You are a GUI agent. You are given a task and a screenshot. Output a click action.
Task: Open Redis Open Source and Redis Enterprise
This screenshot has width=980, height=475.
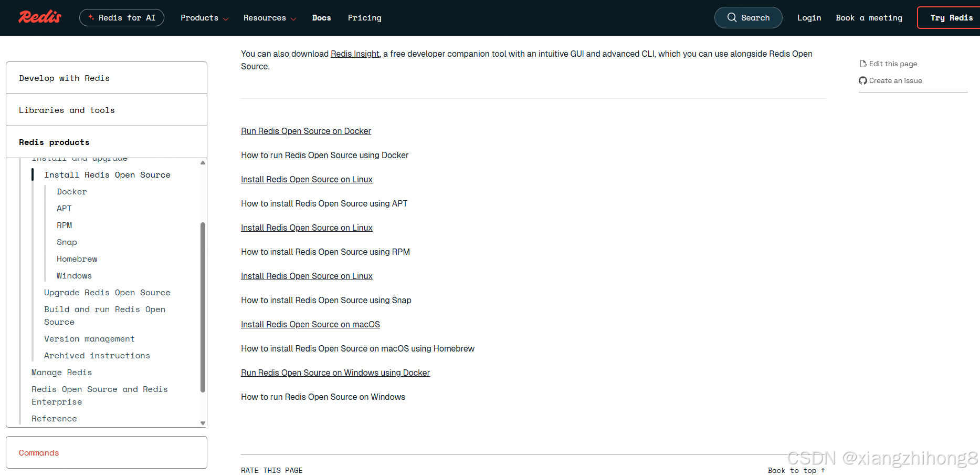[x=100, y=396]
